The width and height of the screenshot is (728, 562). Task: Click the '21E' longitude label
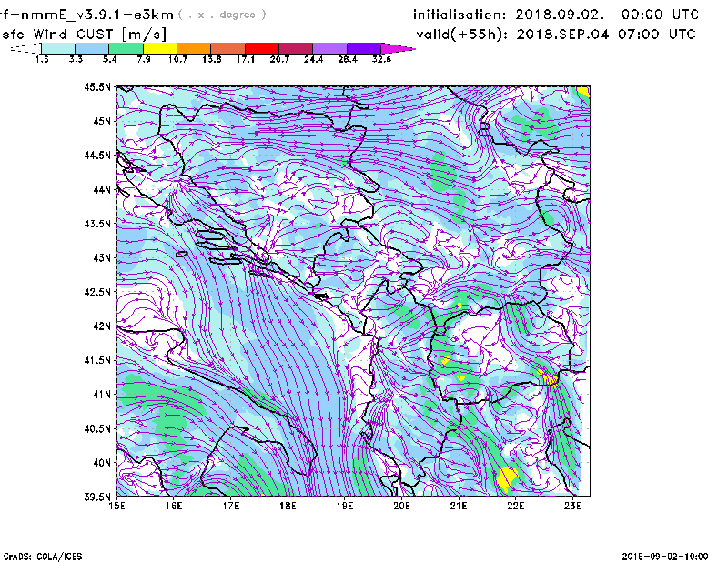(x=459, y=506)
